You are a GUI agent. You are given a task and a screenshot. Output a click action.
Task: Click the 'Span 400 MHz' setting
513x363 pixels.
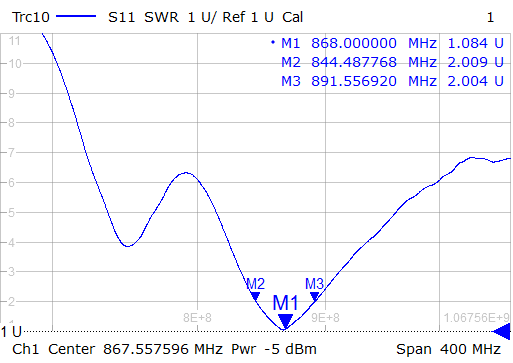448,349
